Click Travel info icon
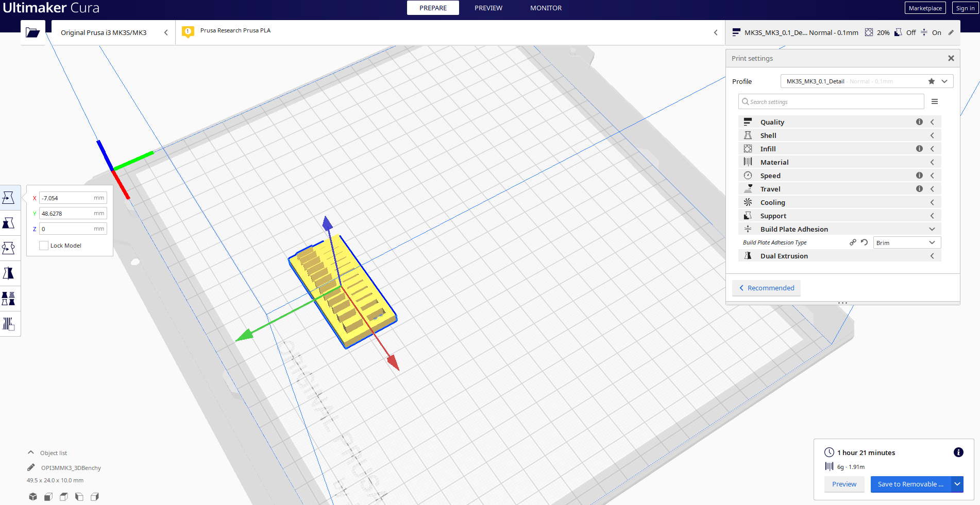Viewport: 980px width, 505px height. coord(919,189)
